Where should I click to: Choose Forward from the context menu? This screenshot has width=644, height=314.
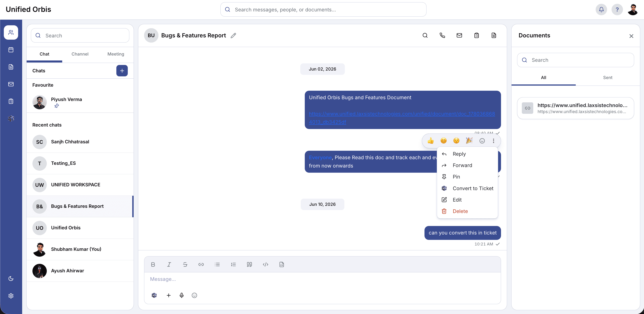tap(467, 165)
